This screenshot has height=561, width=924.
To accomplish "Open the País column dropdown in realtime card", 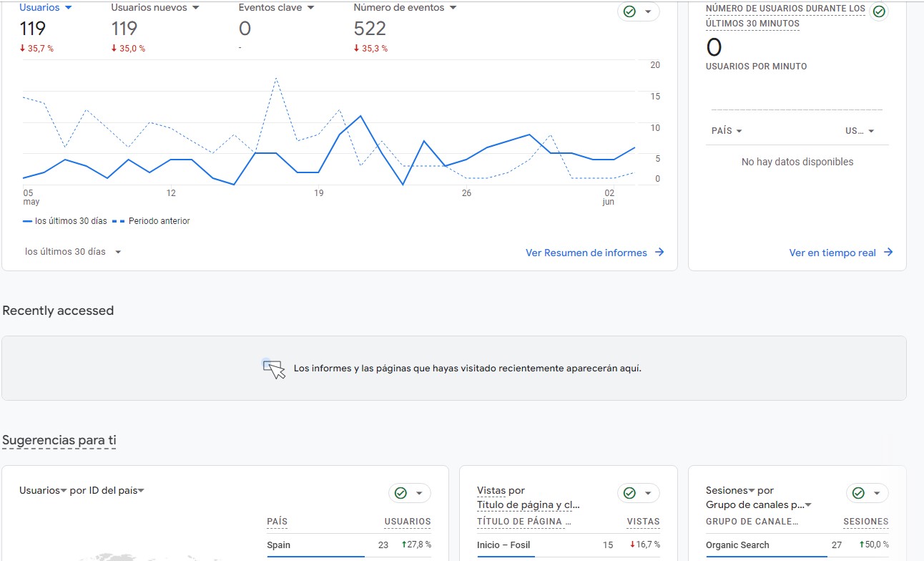I will click(727, 131).
